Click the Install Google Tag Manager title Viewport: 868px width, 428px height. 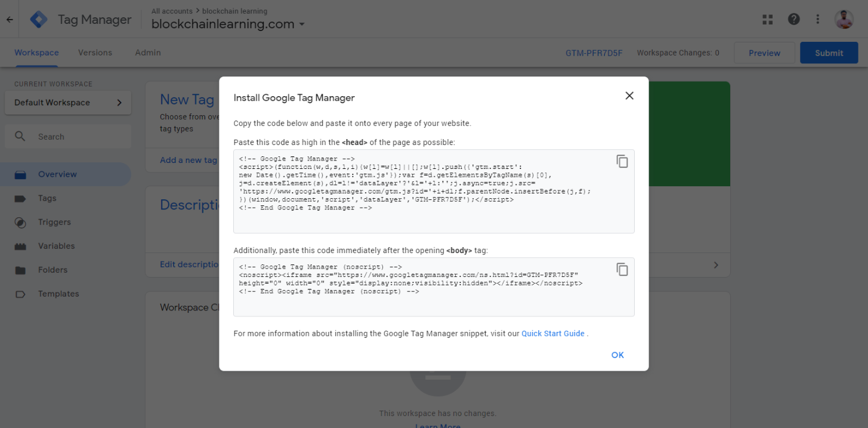pos(294,97)
